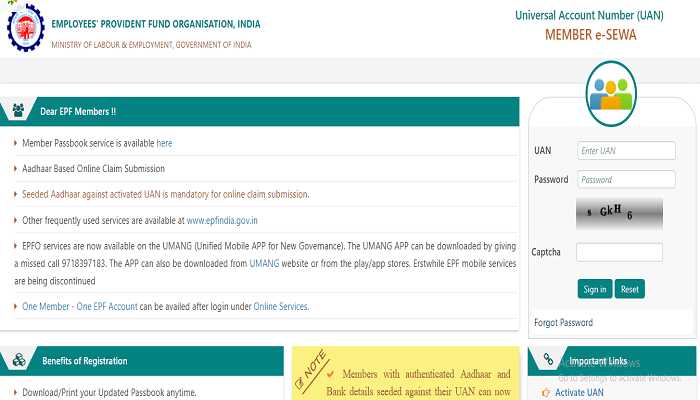Follow the Online Services link

[x=280, y=306]
